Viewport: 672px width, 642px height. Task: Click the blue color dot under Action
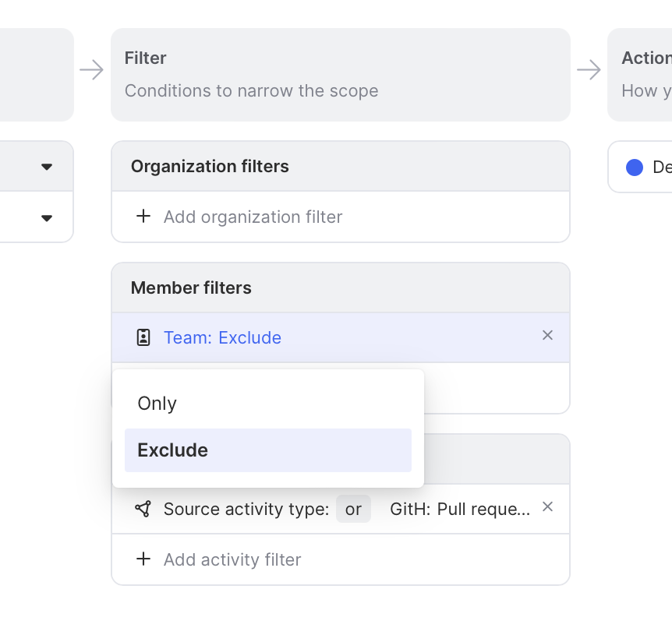tap(635, 167)
